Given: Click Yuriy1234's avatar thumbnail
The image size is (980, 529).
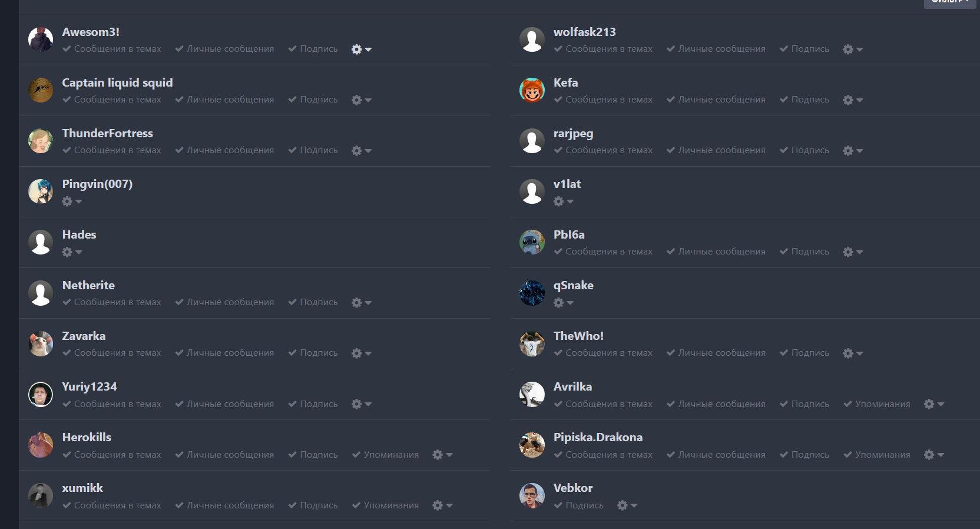Looking at the screenshot, I should coord(41,395).
